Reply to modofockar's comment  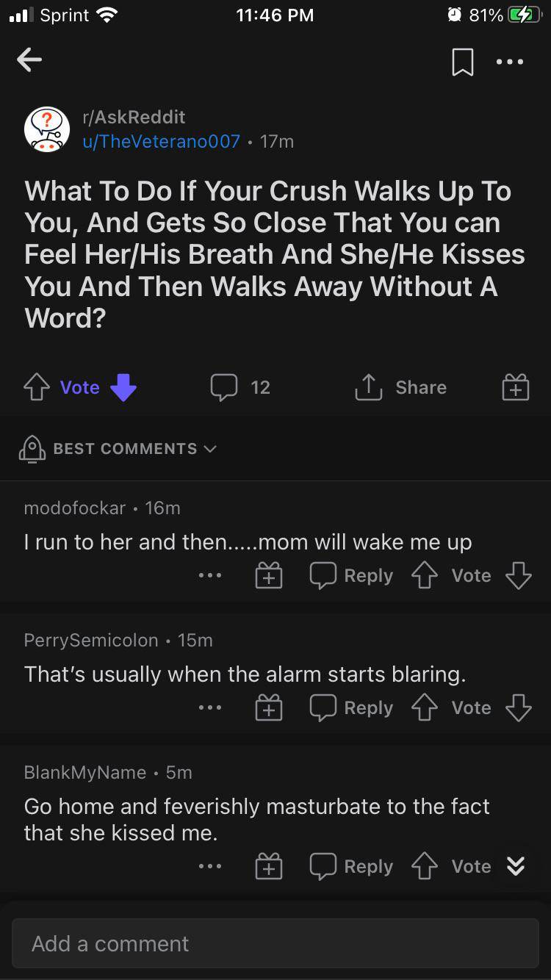(351, 576)
